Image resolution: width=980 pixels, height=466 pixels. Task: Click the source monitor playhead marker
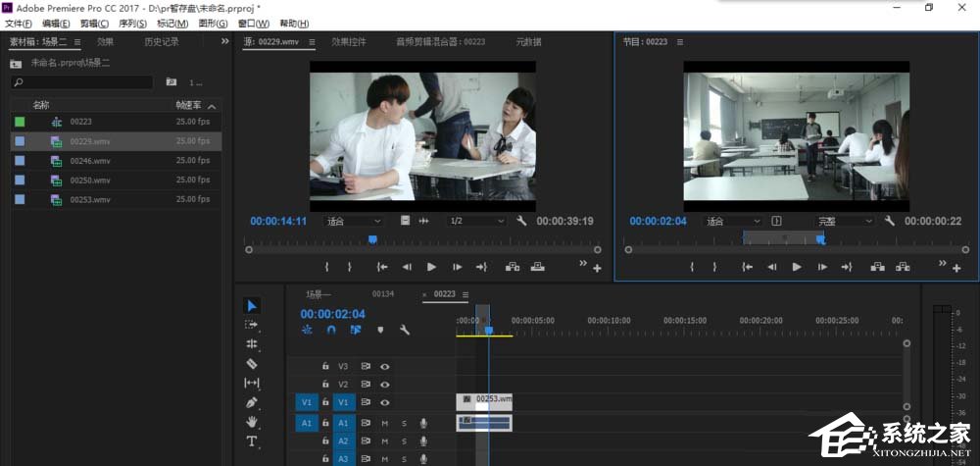372,239
